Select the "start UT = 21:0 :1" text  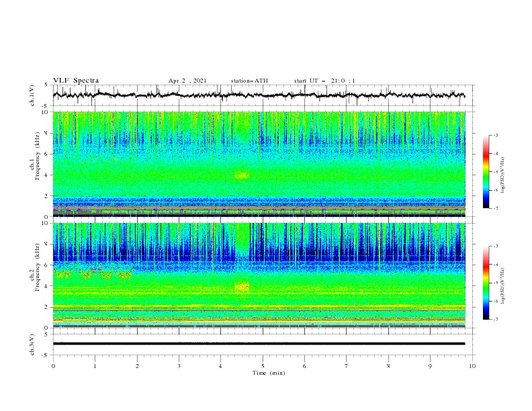[324, 81]
